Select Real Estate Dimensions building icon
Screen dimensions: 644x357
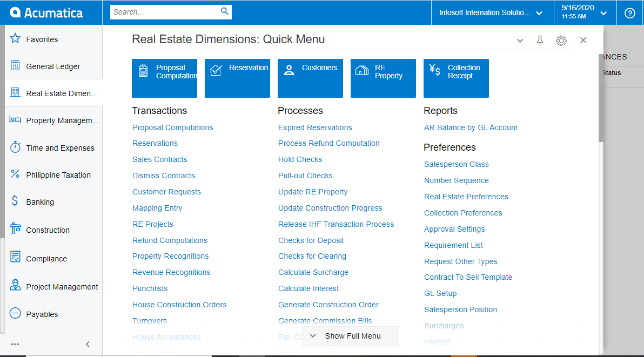pyautogui.click(x=15, y=92)
